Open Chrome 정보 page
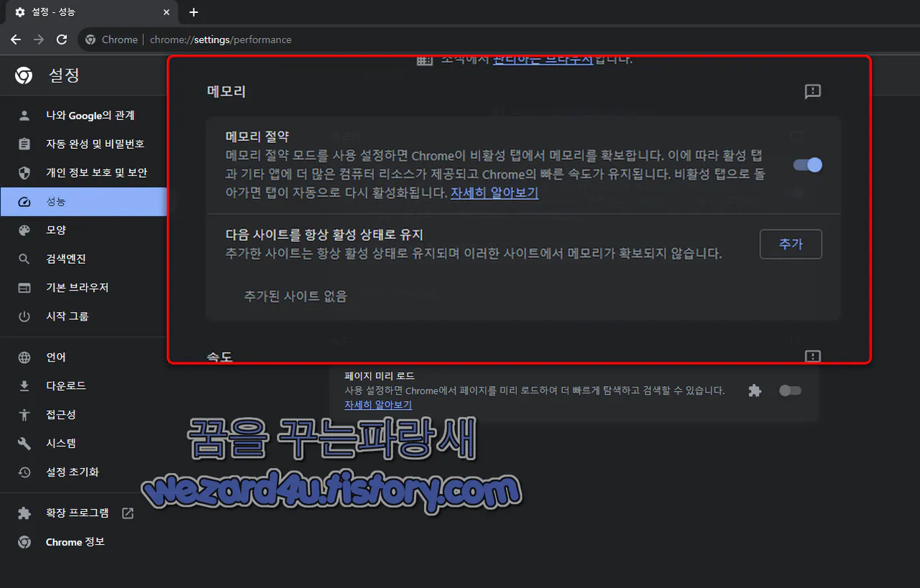 click(x=83, y=542)
